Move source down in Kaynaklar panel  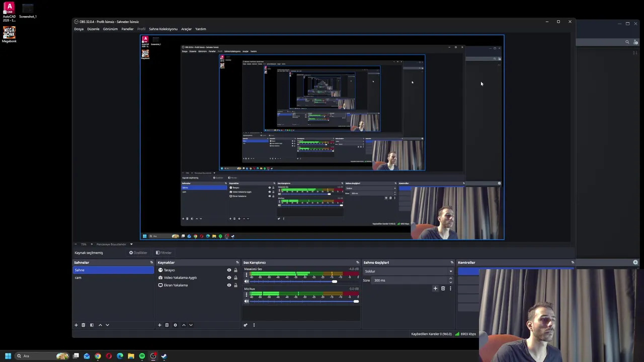[x=191, y=325]
